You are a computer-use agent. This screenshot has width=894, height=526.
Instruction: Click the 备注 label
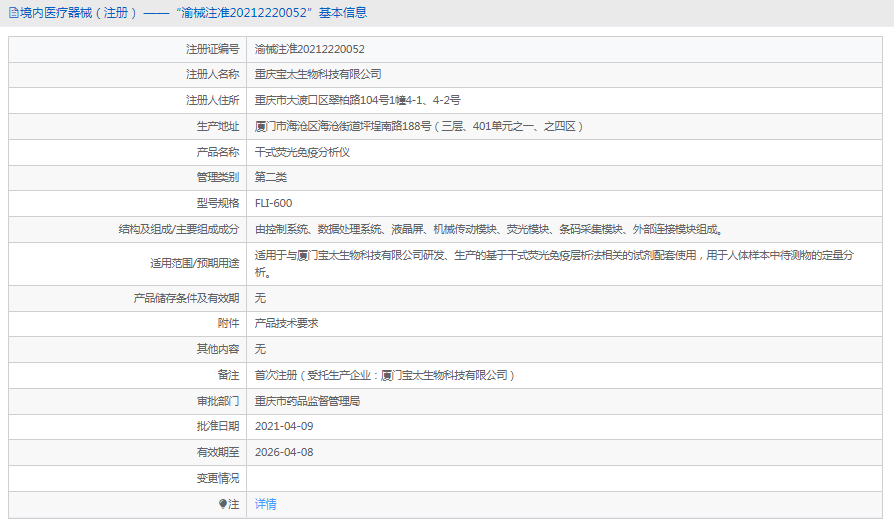tap(229, 376)
